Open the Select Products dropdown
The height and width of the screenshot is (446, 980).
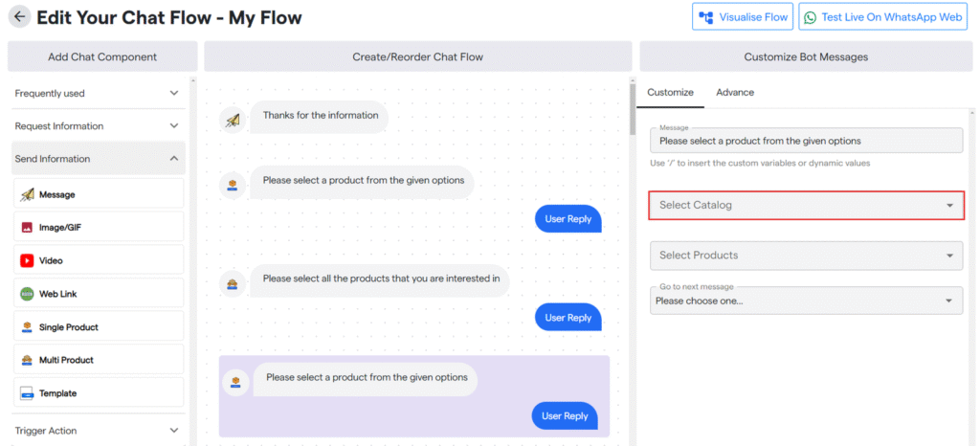(x=806, y=256)
